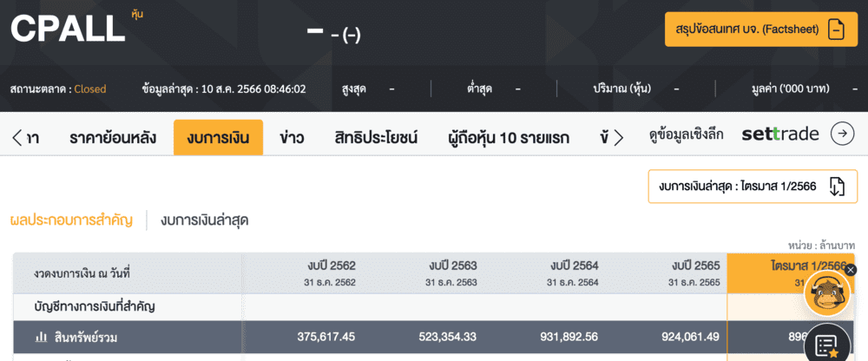Select the ผลประกอบการสำคัญ sub-tab

point(71,220)
